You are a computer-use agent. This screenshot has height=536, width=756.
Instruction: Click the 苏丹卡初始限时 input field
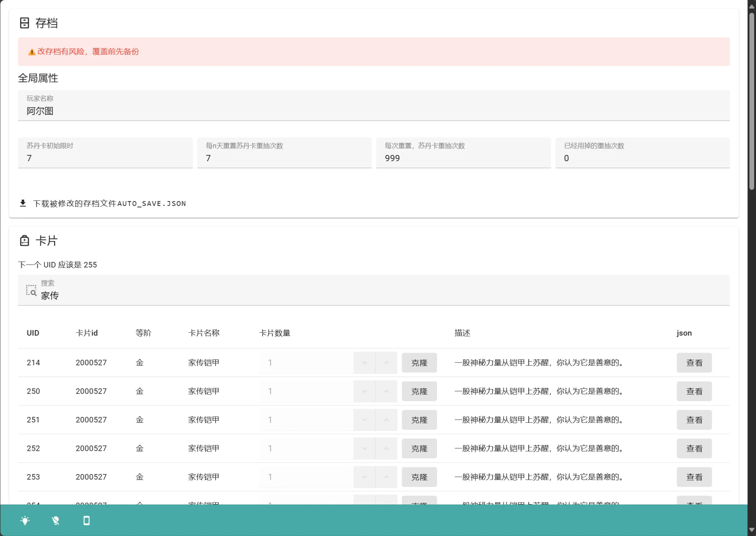[x=105, y=158]
